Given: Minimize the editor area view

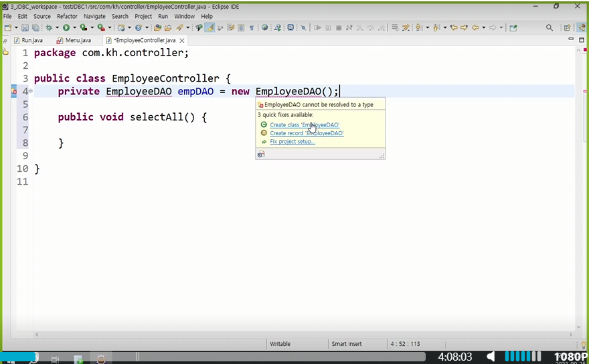Looking at the screenshot, I should click(571, 39).
